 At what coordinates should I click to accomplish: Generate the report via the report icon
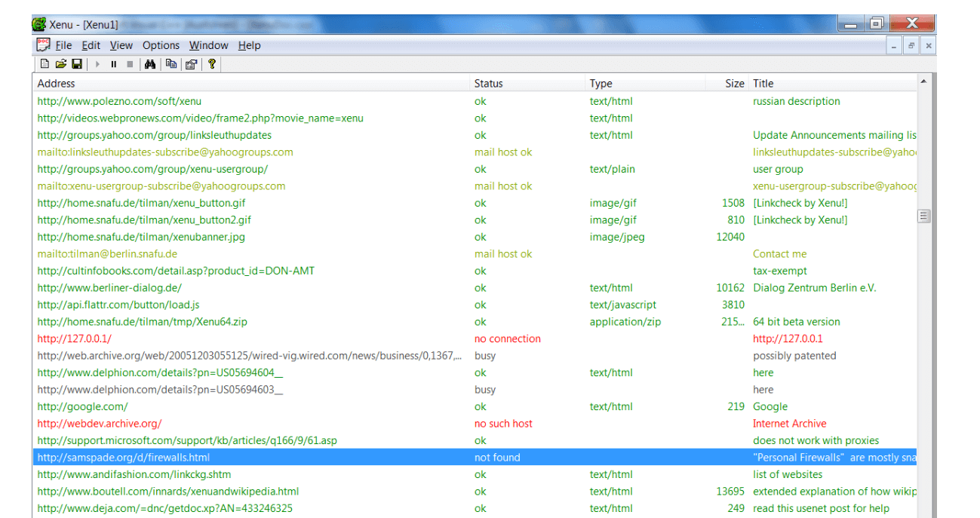[190, 64]
